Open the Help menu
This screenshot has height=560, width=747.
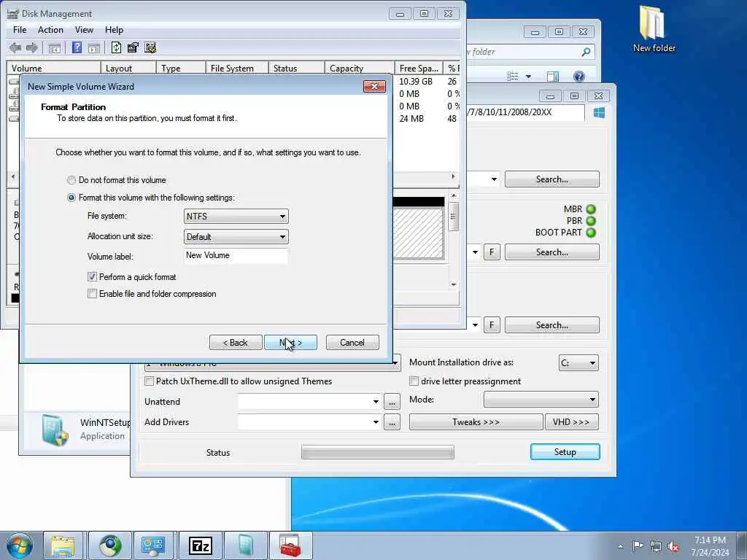click(114, 29)
